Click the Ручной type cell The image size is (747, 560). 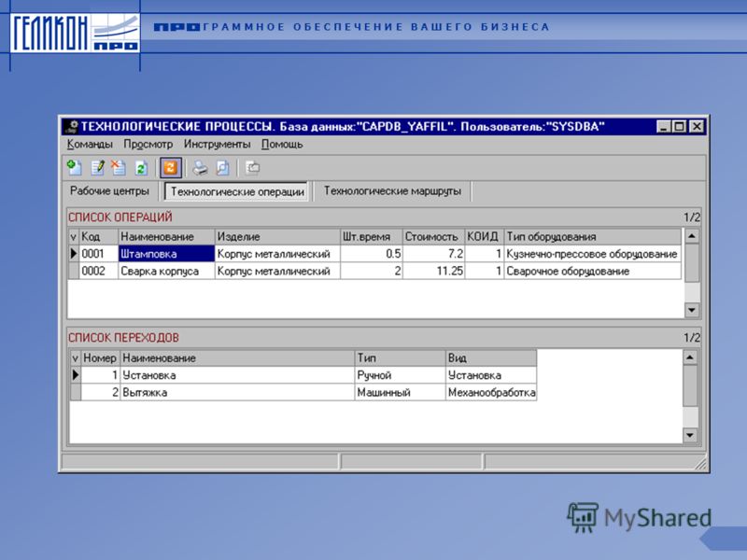400,375
